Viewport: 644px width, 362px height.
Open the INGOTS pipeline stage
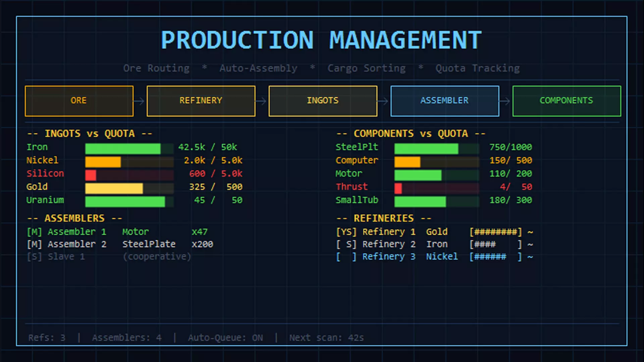[x=323, y=101]
